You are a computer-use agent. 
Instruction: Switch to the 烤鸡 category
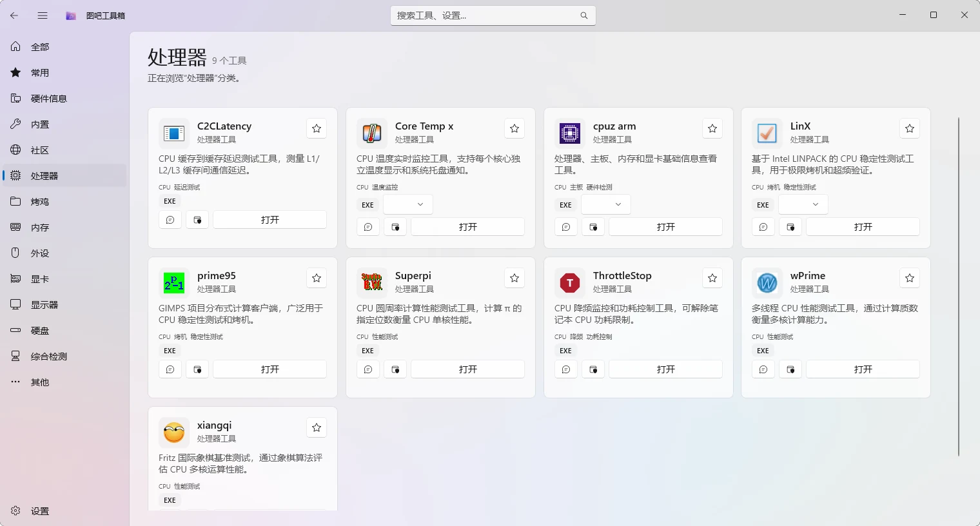click(x=64, y=202)
